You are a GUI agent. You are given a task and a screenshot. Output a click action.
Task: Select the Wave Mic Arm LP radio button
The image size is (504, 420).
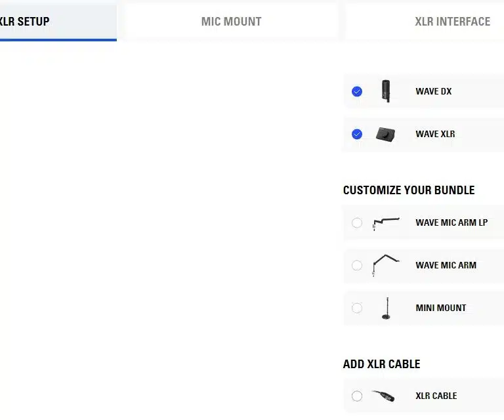pyautogui.click(x=357, y=223)
